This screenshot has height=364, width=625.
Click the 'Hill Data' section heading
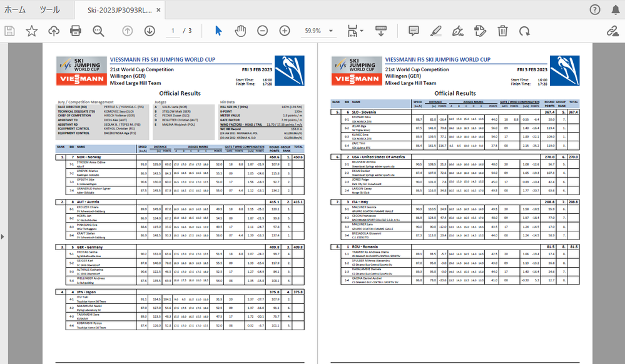227,102
